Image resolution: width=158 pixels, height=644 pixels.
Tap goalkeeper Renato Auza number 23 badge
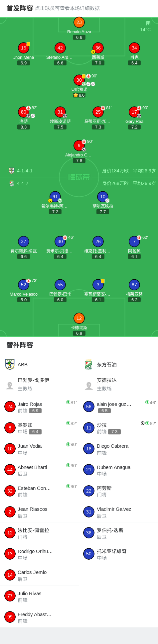[x=79, y=22]
